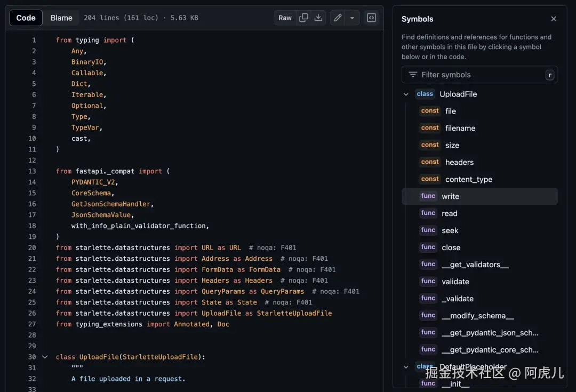This screenshot has height=392, width=576.
Task: Click GetJsonSchemaHandler on line 16
Action: (x=111, y=204)
